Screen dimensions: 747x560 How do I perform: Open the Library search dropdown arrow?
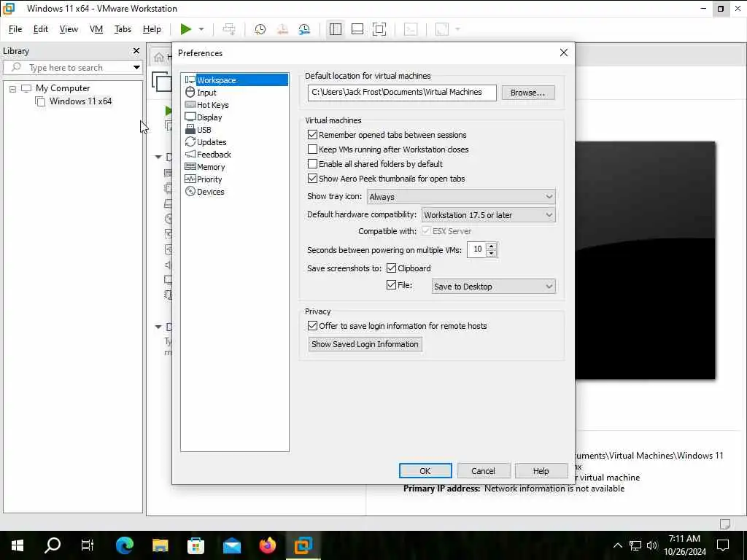click(x=136, y=67)
